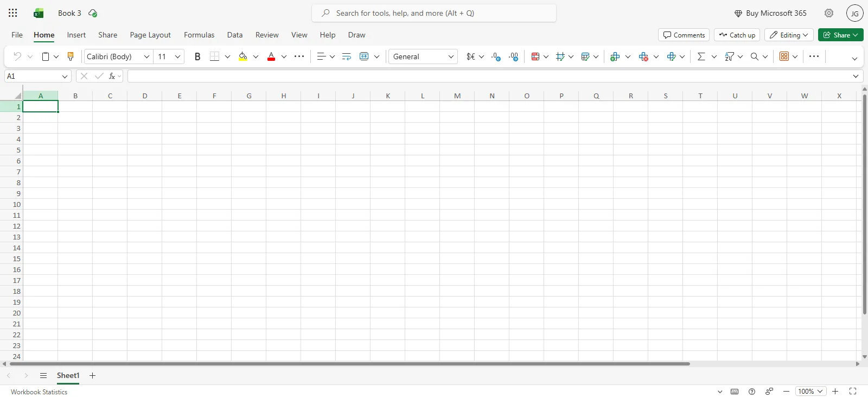The width and height of the screenshot is (868, 397).
Task: Click the formula bar input
Action: coord(489,76)
